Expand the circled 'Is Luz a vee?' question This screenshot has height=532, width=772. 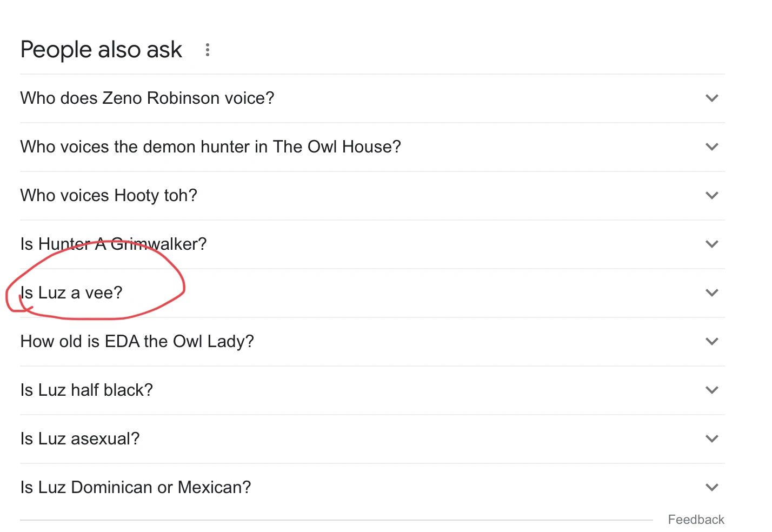(x=712, y=292)
